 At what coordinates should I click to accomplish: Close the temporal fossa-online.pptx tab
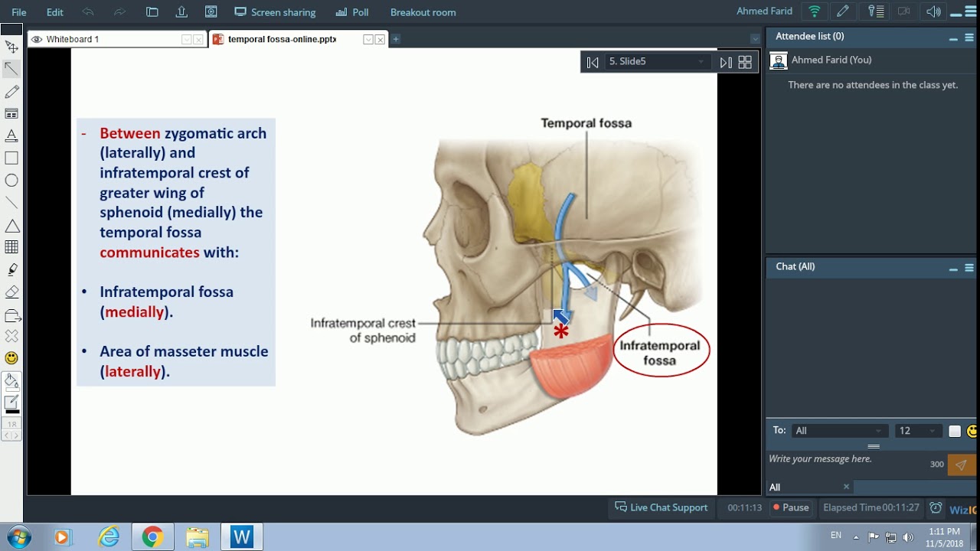(380, 40)
